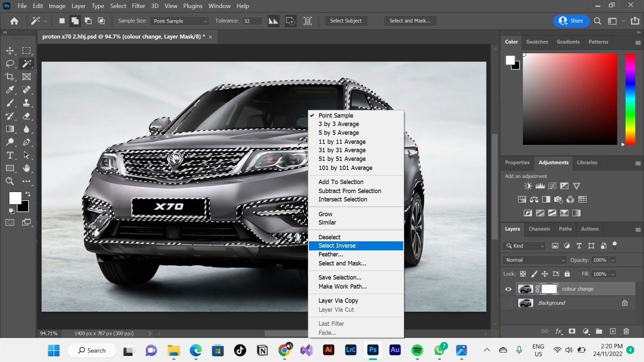Choose Select Inverse from context menu

coord(337,246)
